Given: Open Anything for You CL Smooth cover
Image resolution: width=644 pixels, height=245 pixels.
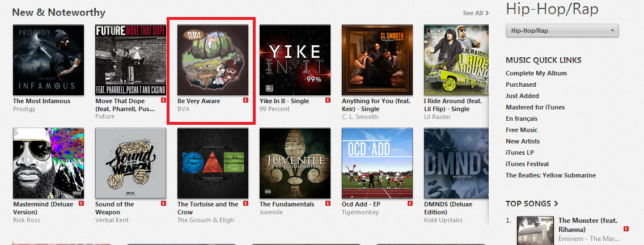Looking at the screenshot, I should coord(377,60).
